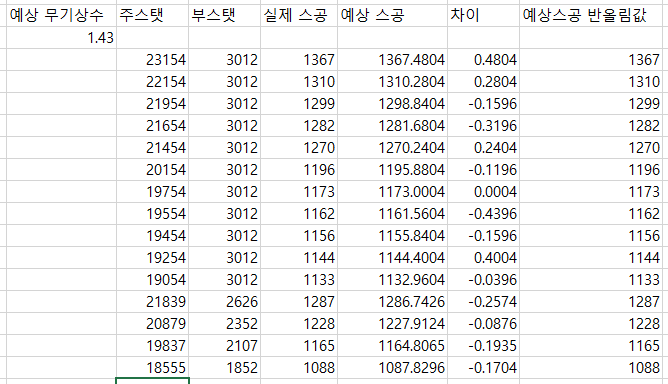The width and height of the screenshot is (668, 384).
Task: Click the 반올림값 cell 1287 in the 21839 row
Action: point(591,302)
